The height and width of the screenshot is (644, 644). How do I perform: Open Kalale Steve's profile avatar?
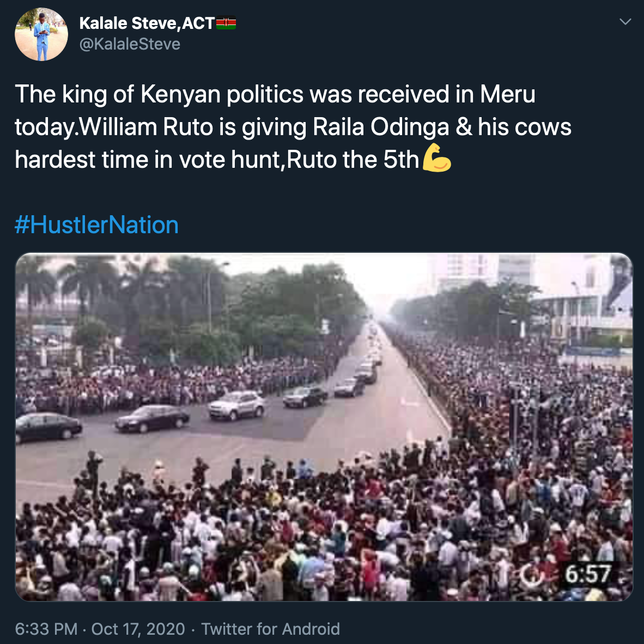[x=41, y=34]
